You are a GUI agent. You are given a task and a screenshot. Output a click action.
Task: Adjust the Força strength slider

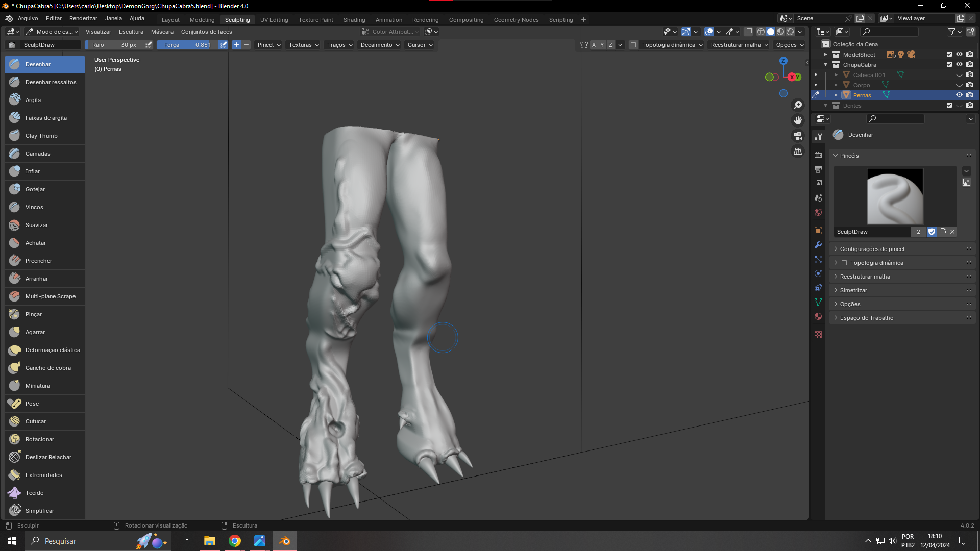(x=187, y=45)
